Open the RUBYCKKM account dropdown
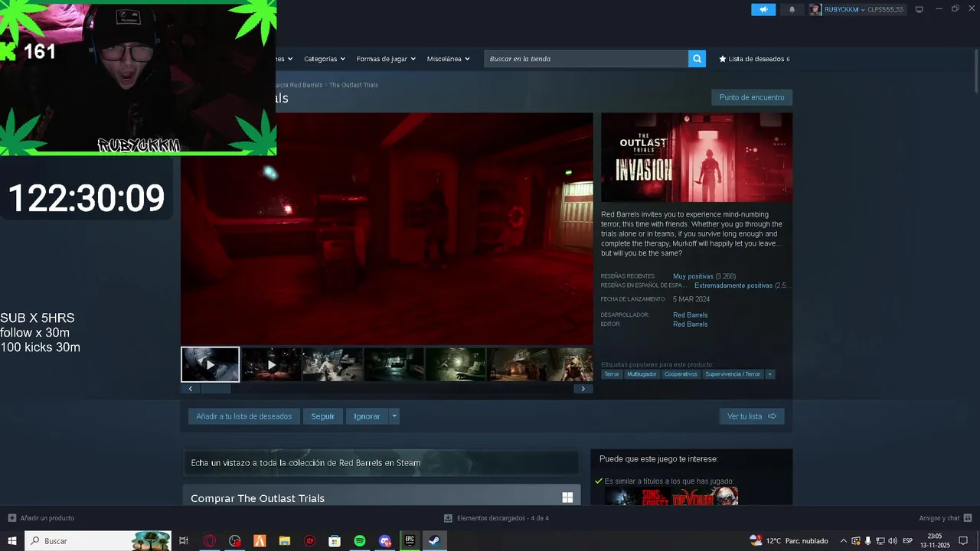 (x=844, y=9)
